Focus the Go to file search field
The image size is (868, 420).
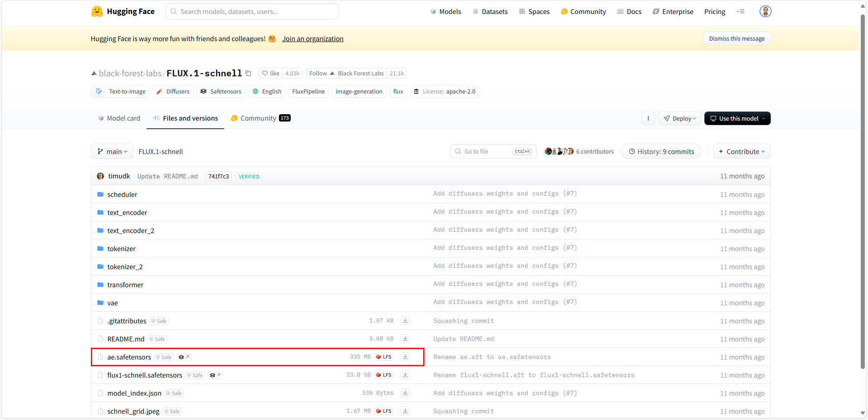(x=487, y=152)
